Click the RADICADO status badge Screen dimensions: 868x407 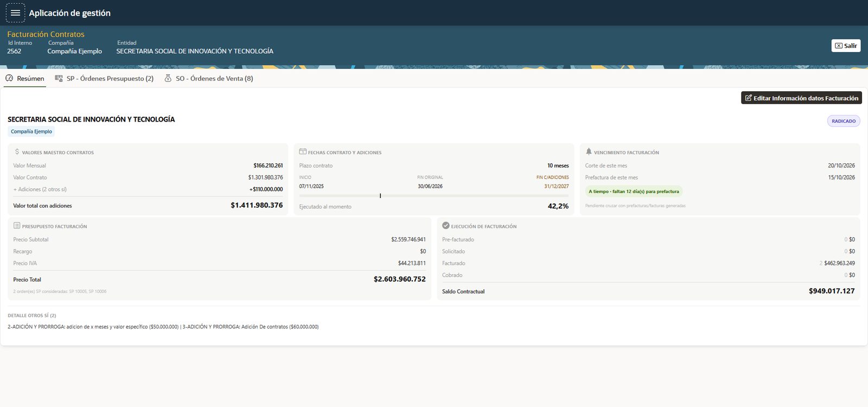(x=844, y=121)
